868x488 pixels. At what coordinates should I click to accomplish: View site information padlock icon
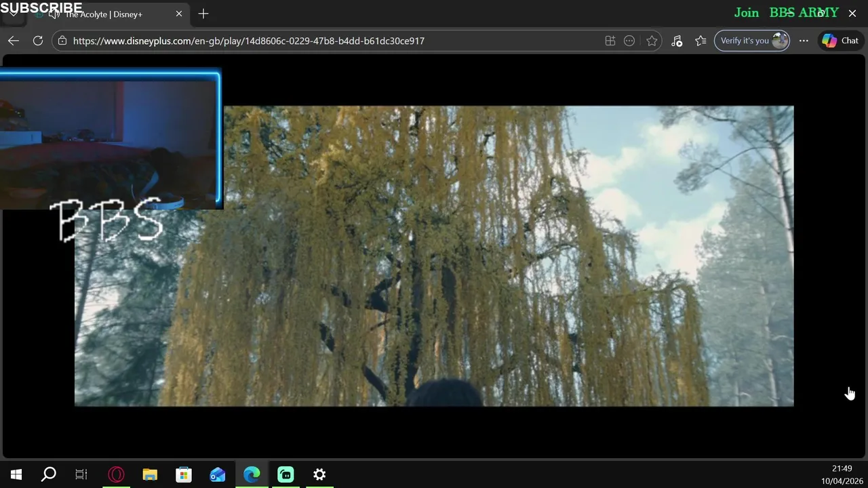click(x=62, y=41)
